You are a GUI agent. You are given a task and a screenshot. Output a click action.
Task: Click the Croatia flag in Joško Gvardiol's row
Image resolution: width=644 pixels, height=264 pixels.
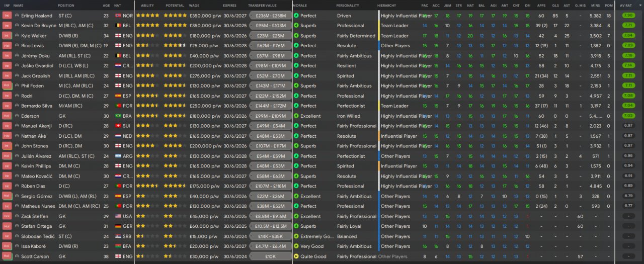(118, 66)
